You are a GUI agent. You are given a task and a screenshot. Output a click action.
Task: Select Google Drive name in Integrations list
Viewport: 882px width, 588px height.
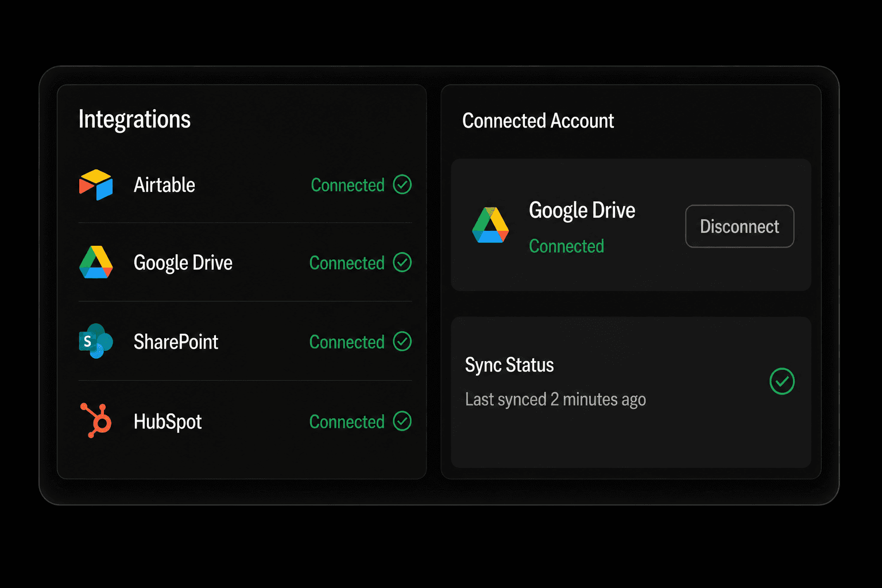coord(183,263)
